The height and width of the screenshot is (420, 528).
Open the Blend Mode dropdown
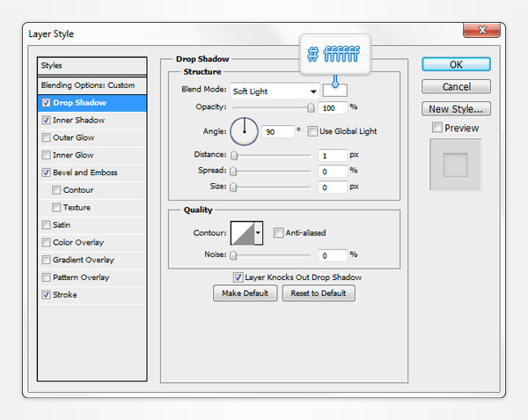click(274, 91)
